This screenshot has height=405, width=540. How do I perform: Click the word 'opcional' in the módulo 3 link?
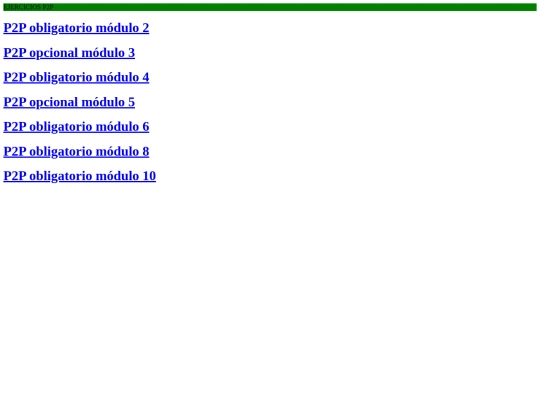coord(53,53)
